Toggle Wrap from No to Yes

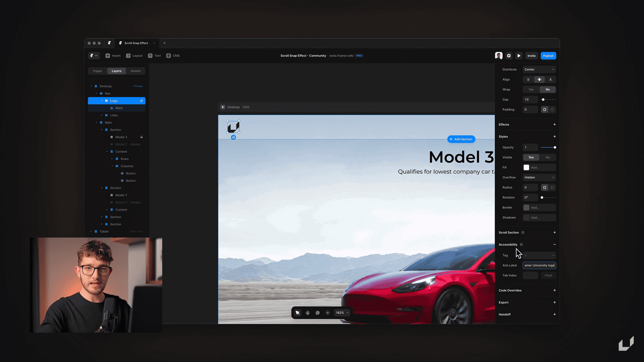click(x=531, y=89)
